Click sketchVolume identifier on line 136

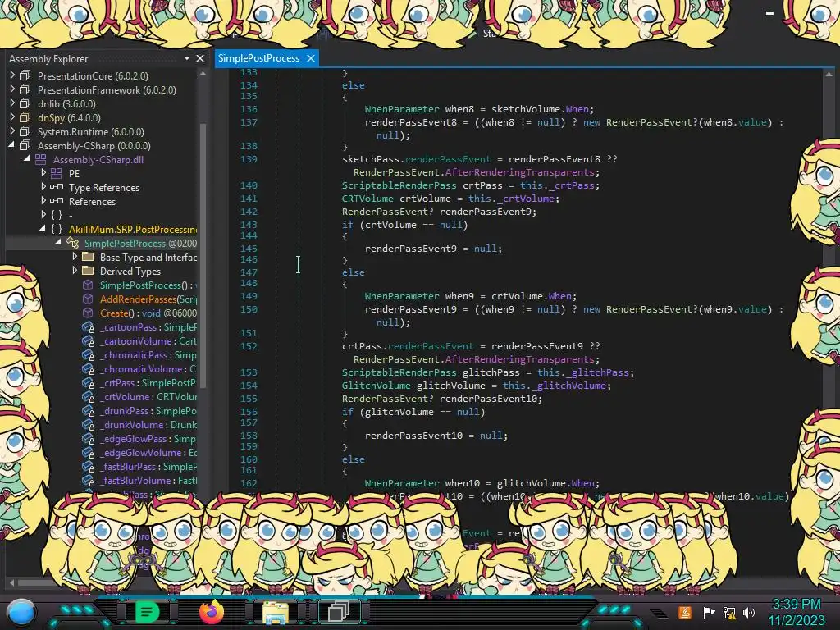click(526, 109)
